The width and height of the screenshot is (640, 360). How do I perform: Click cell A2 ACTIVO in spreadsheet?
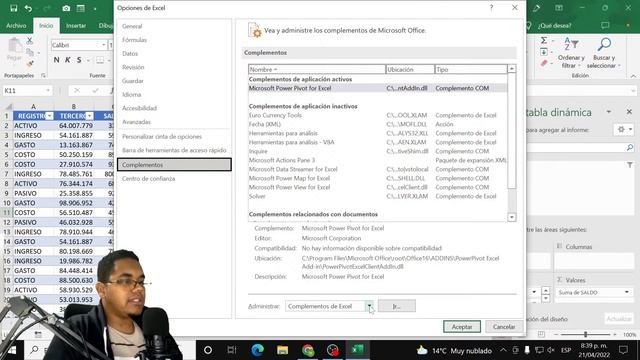[x=33, y=126]
